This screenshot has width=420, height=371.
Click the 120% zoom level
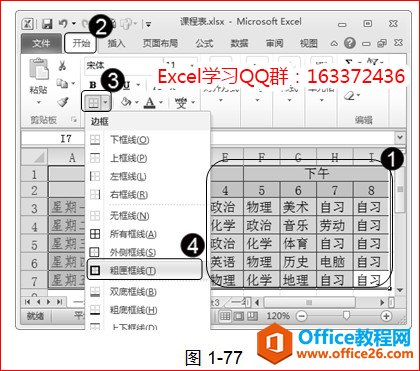point(278,316)
